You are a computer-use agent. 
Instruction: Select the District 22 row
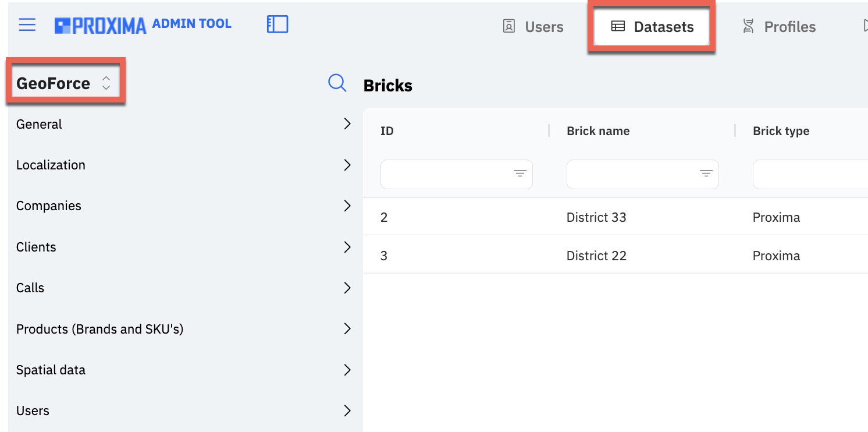tap(616, 256)
